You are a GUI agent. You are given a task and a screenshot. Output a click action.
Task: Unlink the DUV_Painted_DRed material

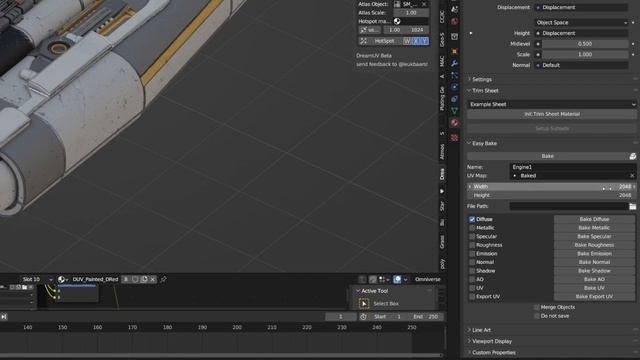click(x=153, y=280)
